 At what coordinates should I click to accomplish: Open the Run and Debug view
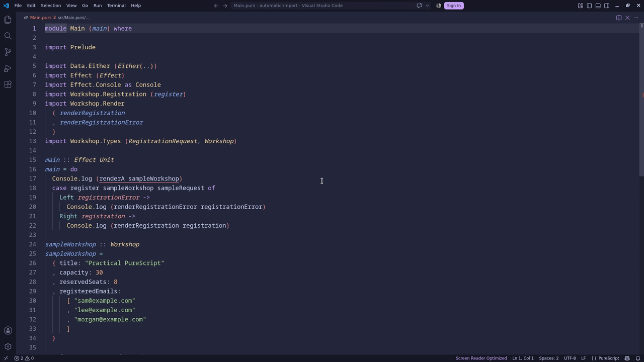(x=8, y=68)
